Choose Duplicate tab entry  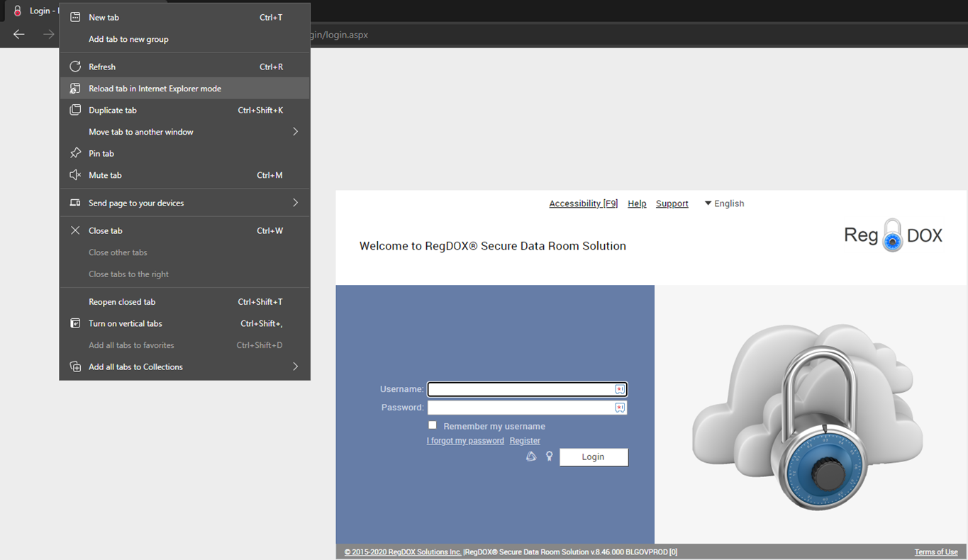click(x=184, y=110)
